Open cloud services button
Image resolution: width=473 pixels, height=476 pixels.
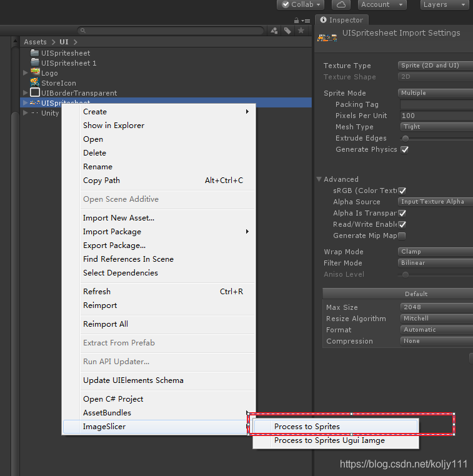pyautogui.click(x=341, y=4)
